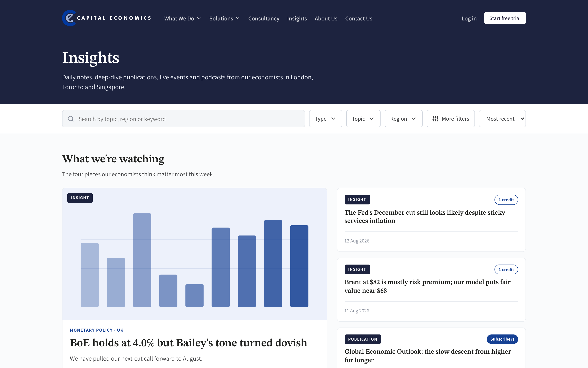
Task: Click the Start free trial button
Action: point(505,18)
